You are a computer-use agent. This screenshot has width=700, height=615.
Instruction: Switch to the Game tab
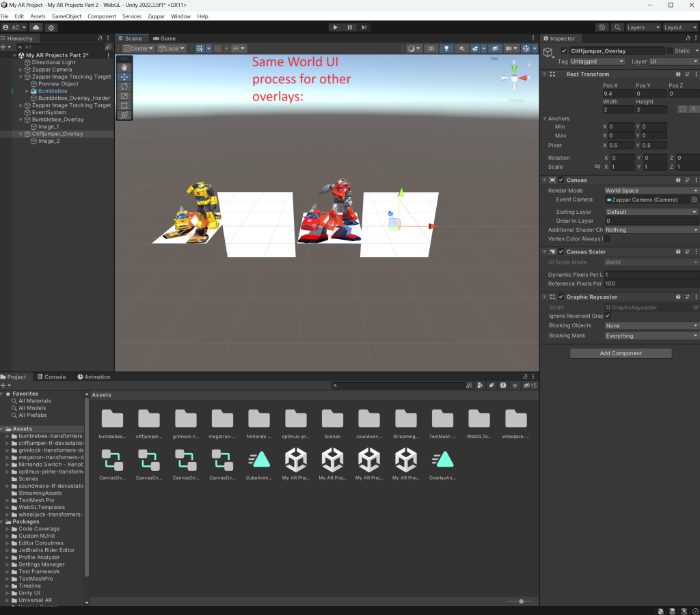coord(164,38)
